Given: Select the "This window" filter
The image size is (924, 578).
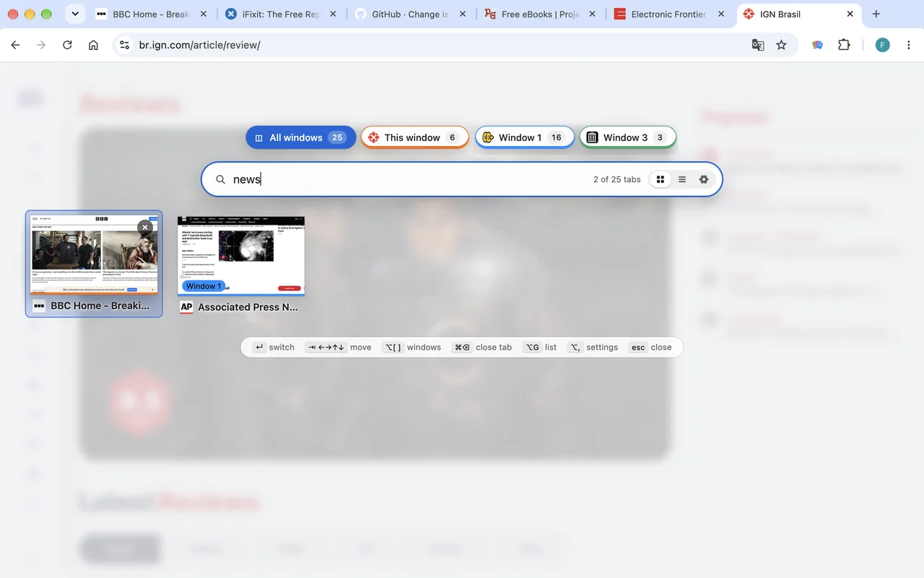Looking at the screenshot, I should [x=415, y=137].
